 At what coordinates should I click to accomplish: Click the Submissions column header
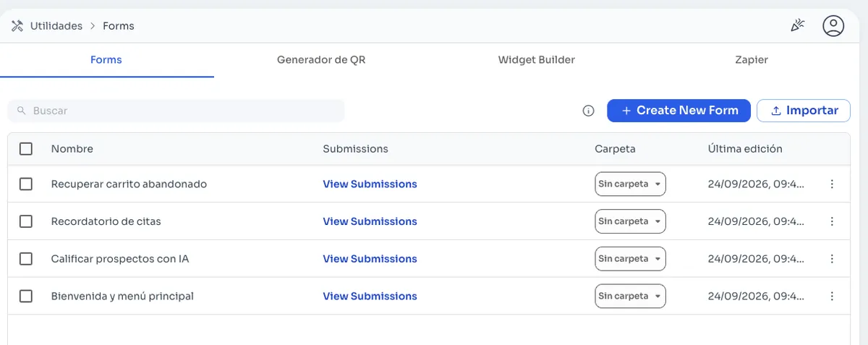(355, 149)
